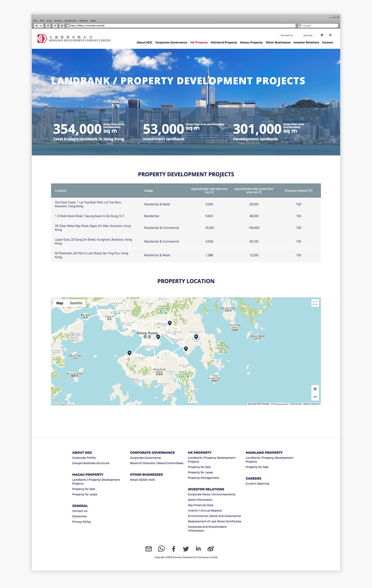Open Macau Property navigation menu
The width and height of the screenshot is (372, 588).
[x=251, y=43]
